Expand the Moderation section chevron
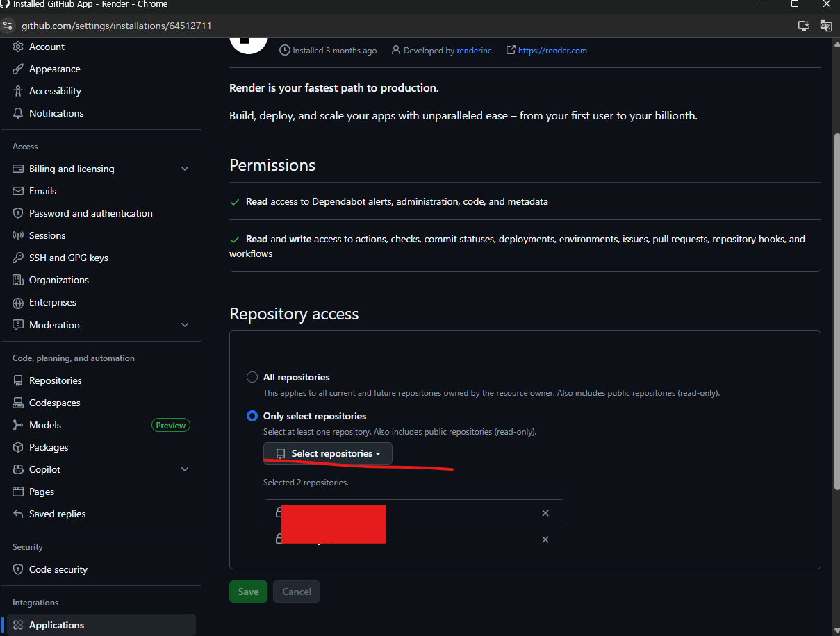 click(x=185, y=325)
